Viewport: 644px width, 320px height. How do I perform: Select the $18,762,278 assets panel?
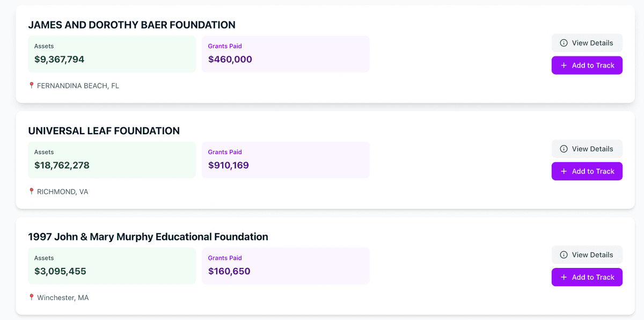coord(112,159)
